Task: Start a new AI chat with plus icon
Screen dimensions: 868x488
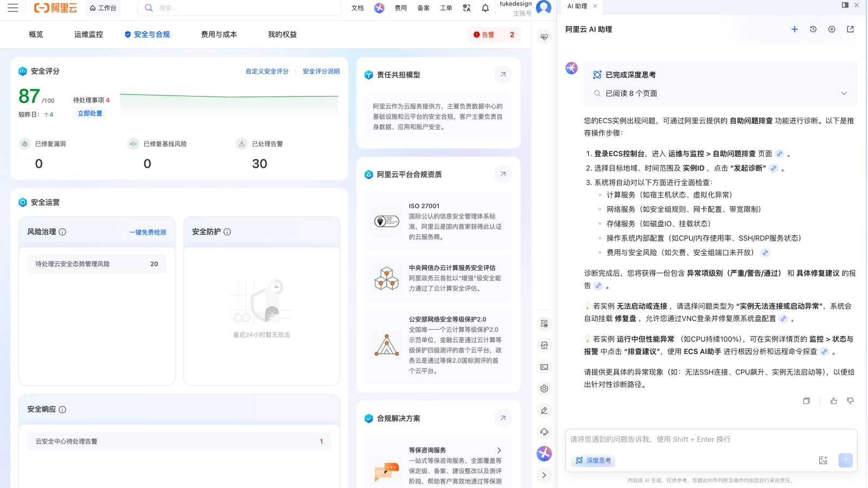Action: point(795,29)
